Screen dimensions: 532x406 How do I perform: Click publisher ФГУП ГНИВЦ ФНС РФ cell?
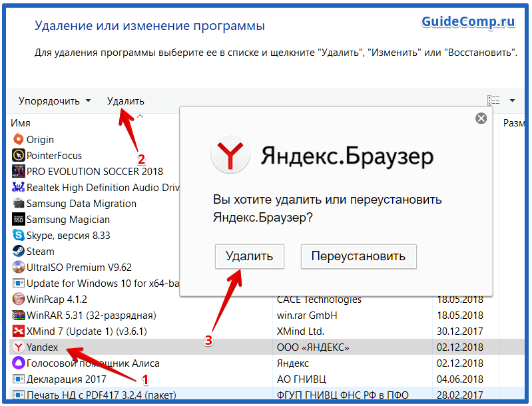coord(343,395)
